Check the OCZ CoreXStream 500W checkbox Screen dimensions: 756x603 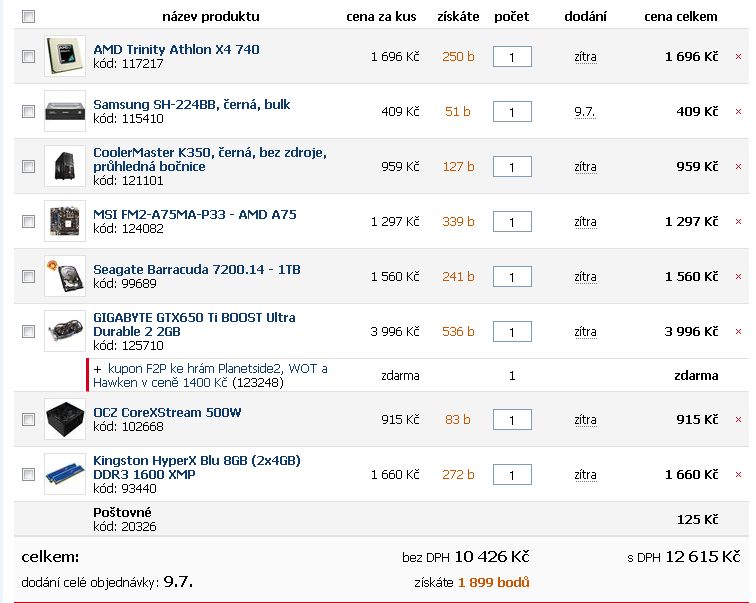point(28,419)
